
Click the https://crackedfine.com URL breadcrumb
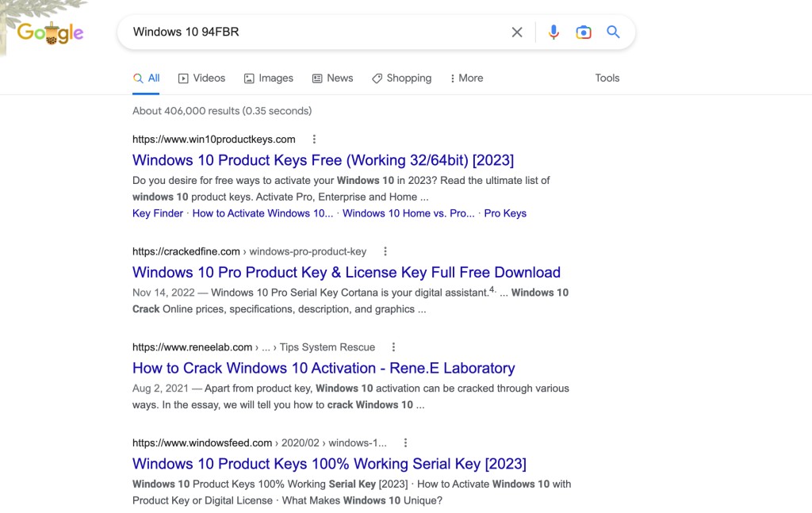249,251
